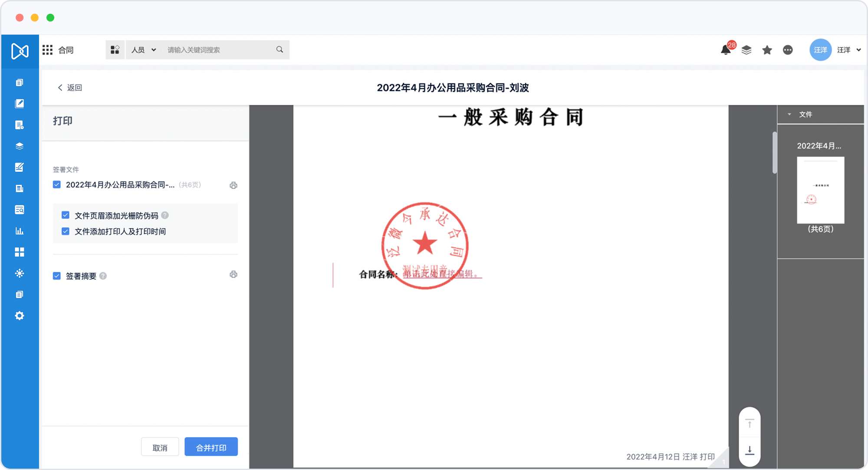868x470 pixels.
Task: Collapse the 文件 panel expander
Action: coord(789,114)
